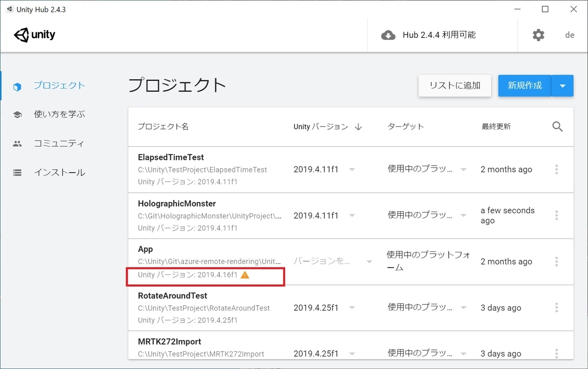Image resolution: width=588 pixels, height=369 pixels.
Task: Click '3 days ago' in RotateAroundTest row
Action: tap(501, 308)
